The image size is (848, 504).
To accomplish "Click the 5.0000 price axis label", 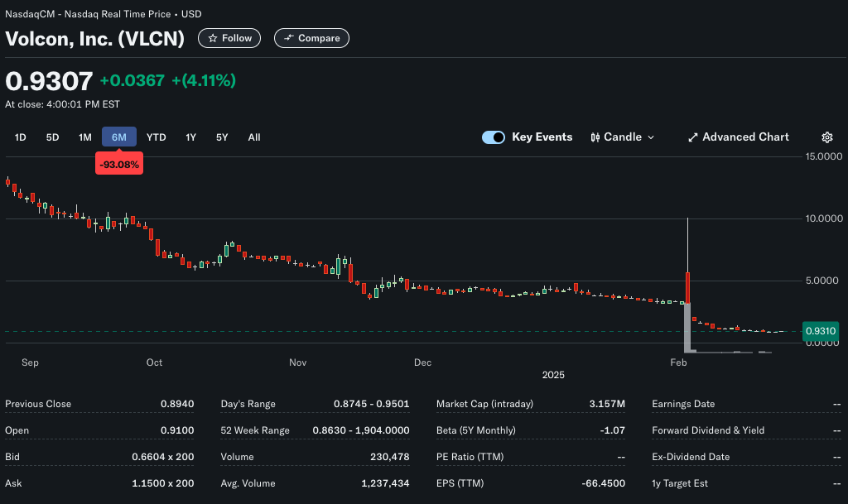I will pyautogui.click(x=822, y=281).
